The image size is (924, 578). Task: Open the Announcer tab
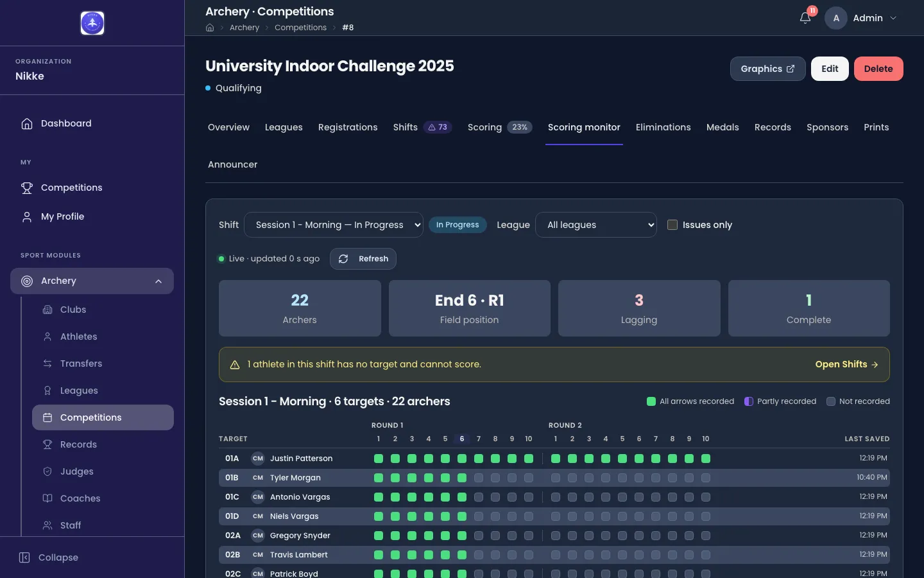click(x=232, y=164)
